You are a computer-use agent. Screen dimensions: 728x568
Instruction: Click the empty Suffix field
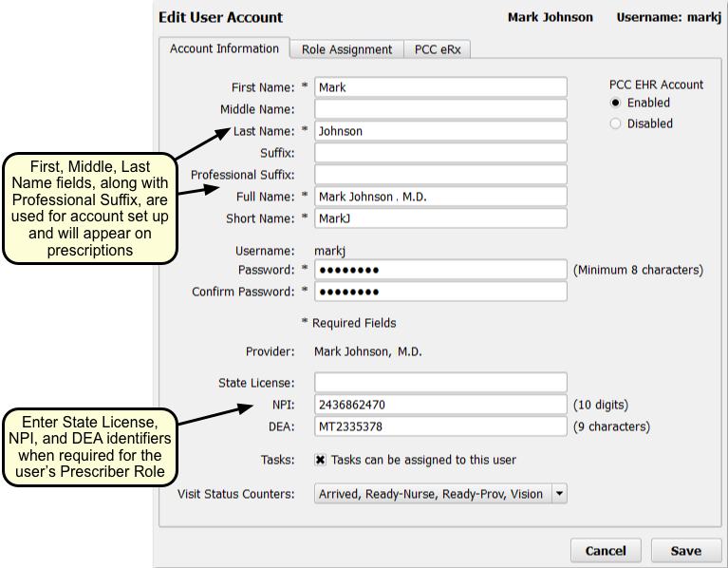(x=440, y=153)
